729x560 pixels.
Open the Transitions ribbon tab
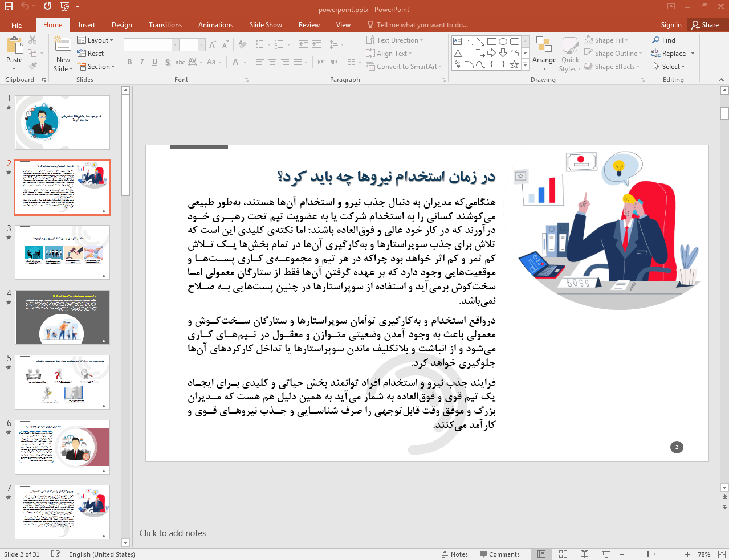tap(165, 25)
